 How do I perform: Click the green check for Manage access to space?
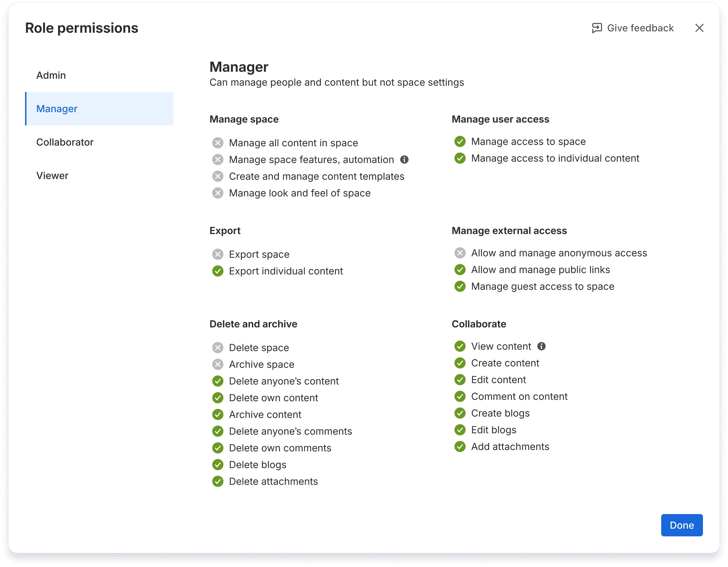tap(460, 141)
